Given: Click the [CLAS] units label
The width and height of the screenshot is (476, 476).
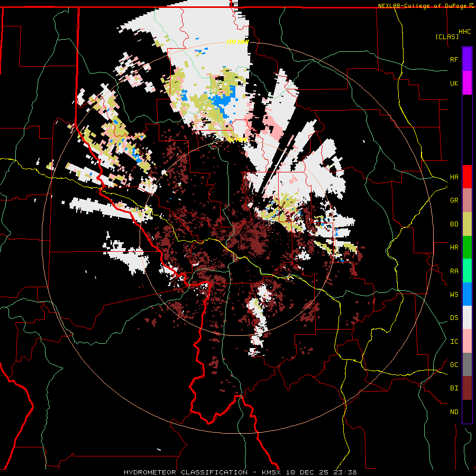Looking at the screenshot, I should pos(447,36).
